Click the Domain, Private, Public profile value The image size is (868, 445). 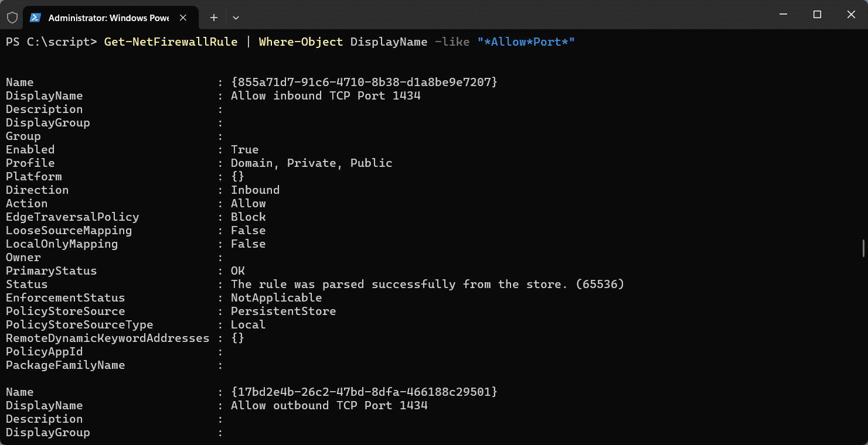point(311,163)
